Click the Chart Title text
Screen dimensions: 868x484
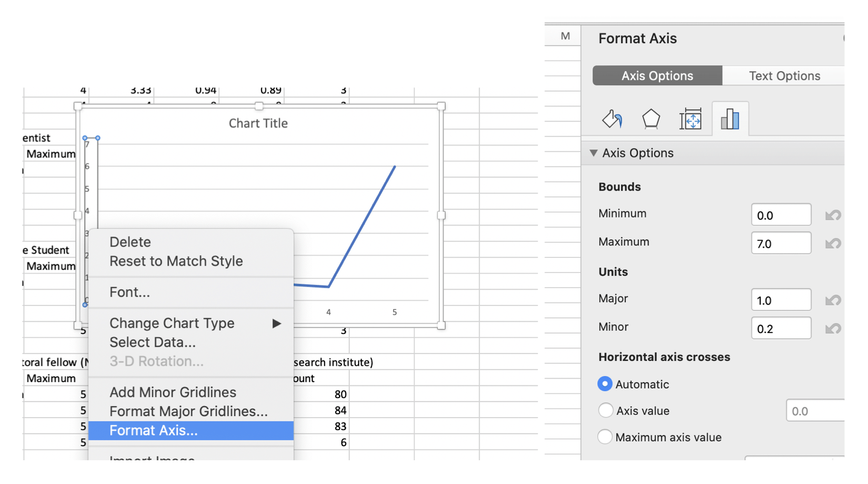click(258, 124)
